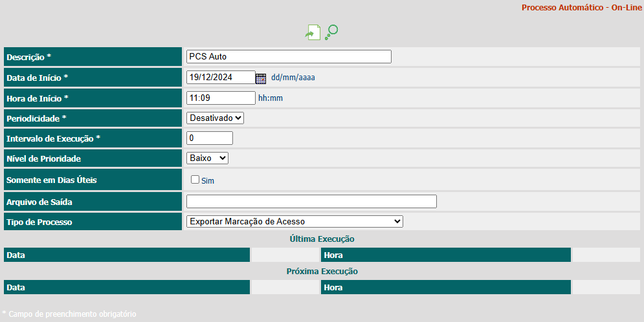
Task: Click the Processo Automático - On-Line title
Action: (x=582, y=7)
